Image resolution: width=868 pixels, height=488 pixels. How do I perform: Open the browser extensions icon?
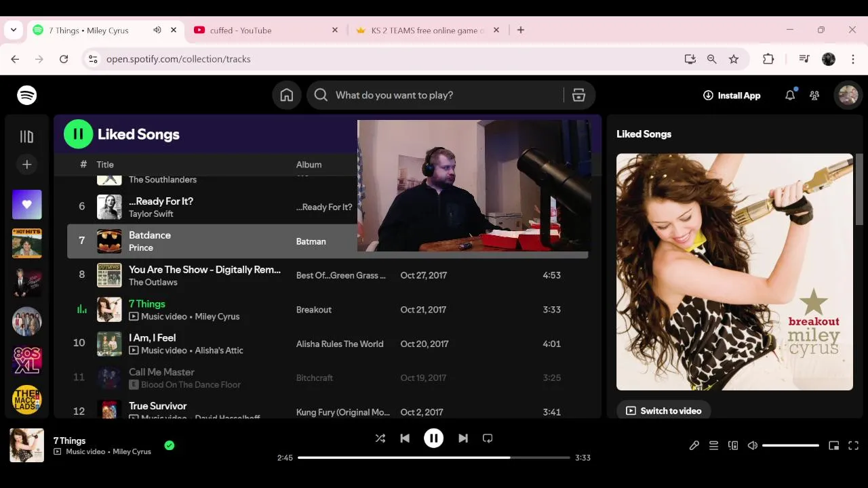tap(768, 59)
